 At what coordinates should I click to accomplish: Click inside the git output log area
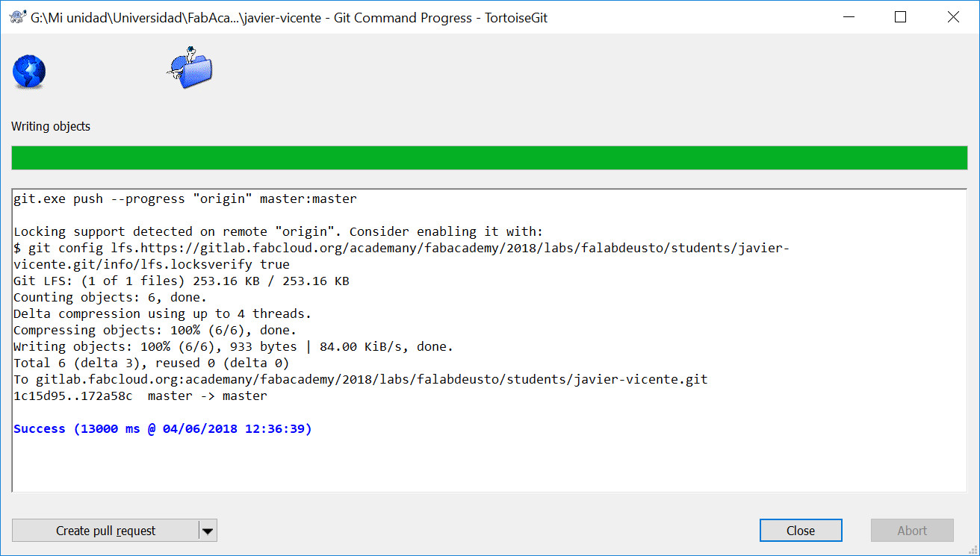click(489, 340)
